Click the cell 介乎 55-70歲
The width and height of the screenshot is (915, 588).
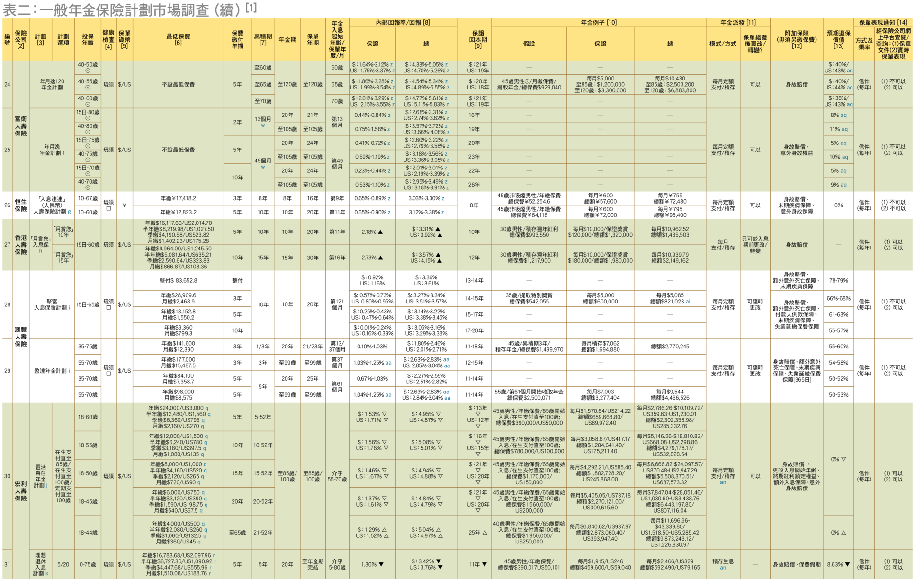[x=337, y=476]
